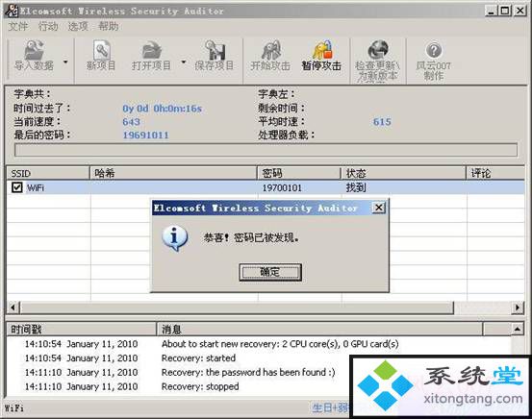
Task: Uncheck the WiFi SSID checkbox
Action: (17, 187)
